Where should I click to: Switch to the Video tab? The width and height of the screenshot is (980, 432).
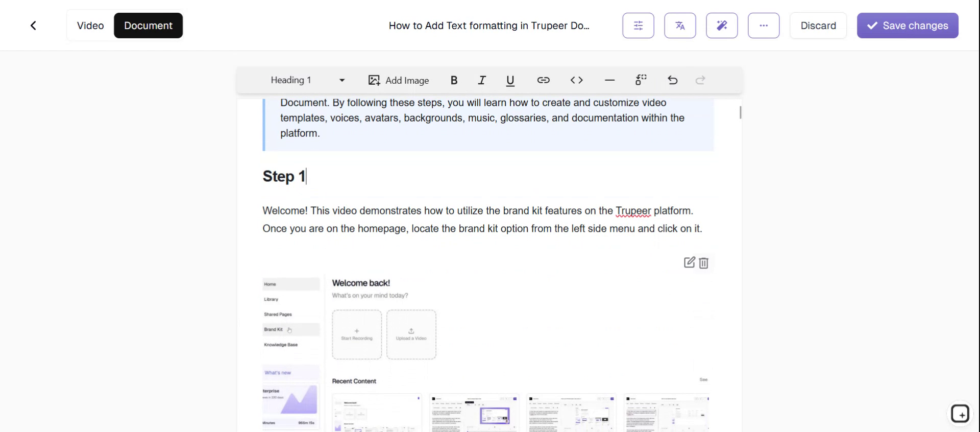[x=90, y=26]
